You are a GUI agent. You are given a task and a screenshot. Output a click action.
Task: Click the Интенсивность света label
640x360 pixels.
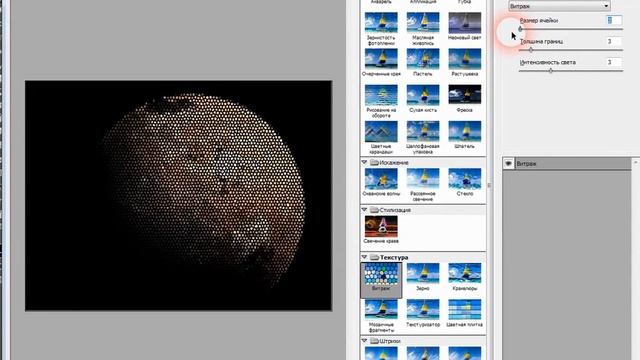[x=548, y=62]
